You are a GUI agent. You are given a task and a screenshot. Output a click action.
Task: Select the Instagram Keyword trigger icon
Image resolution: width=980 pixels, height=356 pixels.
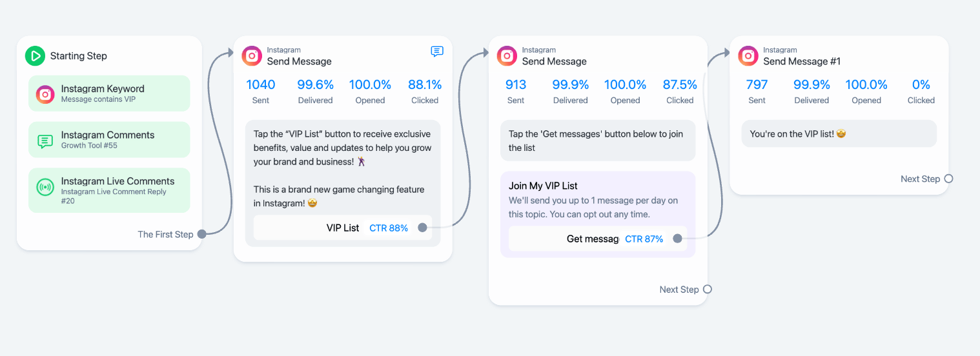(45, 94)
